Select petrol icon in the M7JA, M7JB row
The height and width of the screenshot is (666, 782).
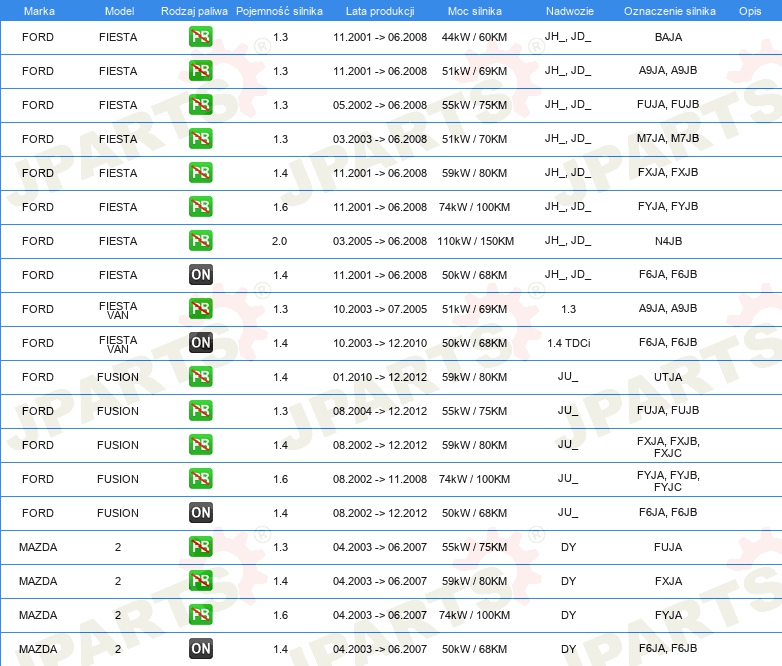point(200,139)
